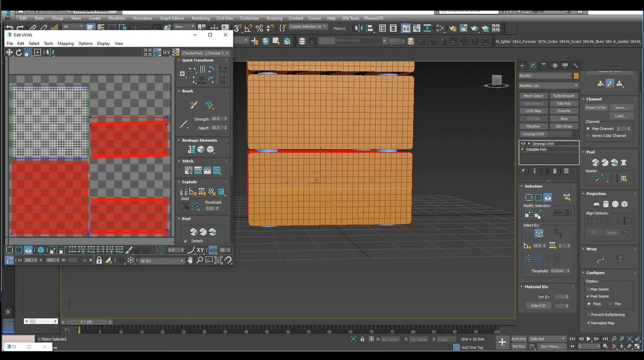Click the Select ID button
Viewport: 644px width, 360px height.
tap(538, 306)
